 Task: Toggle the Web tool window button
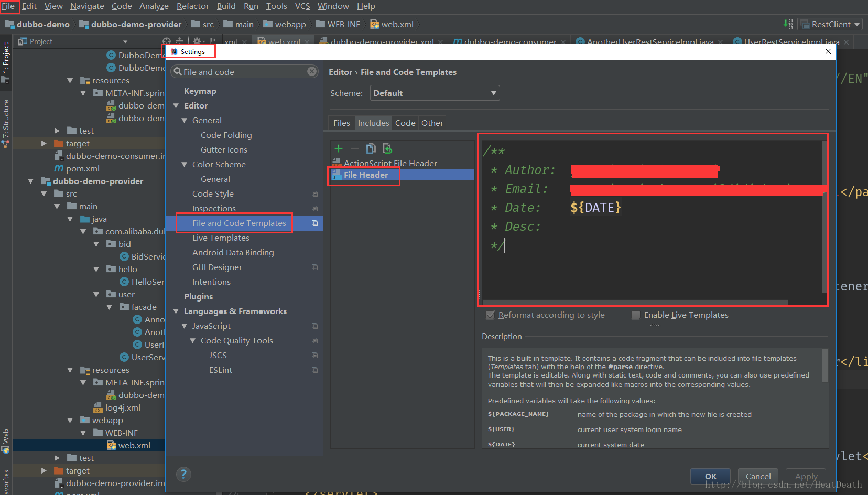pos(6,436)
